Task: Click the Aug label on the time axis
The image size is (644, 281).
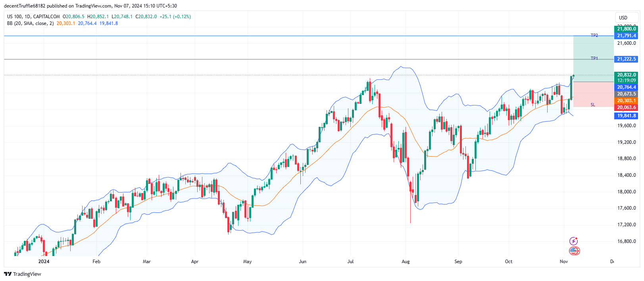Action: pyautogui.click(x=406, y=262)
